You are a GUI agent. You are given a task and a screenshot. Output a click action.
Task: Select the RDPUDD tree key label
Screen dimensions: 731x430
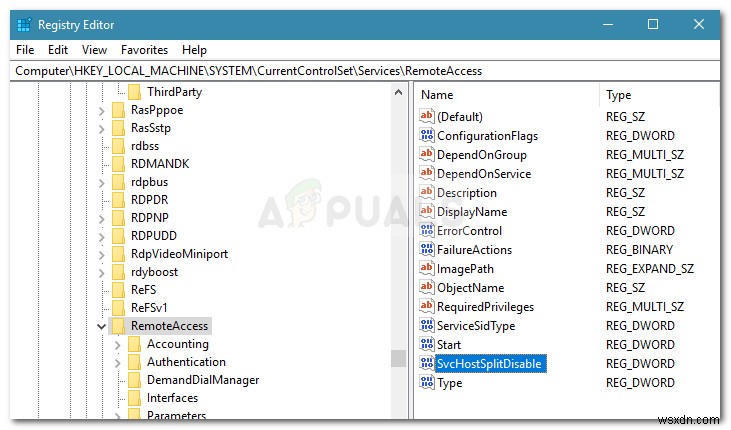pos(153,236)
